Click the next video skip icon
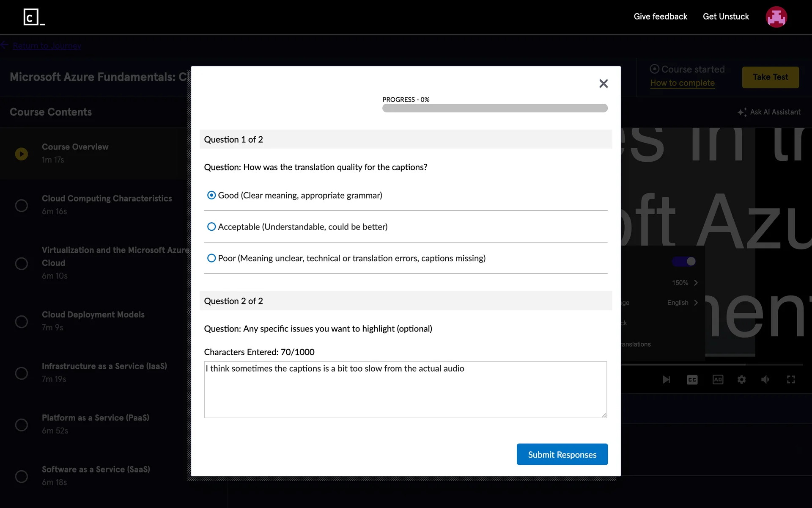This screenshot has width=812, height=508. [x=666, y=380]
